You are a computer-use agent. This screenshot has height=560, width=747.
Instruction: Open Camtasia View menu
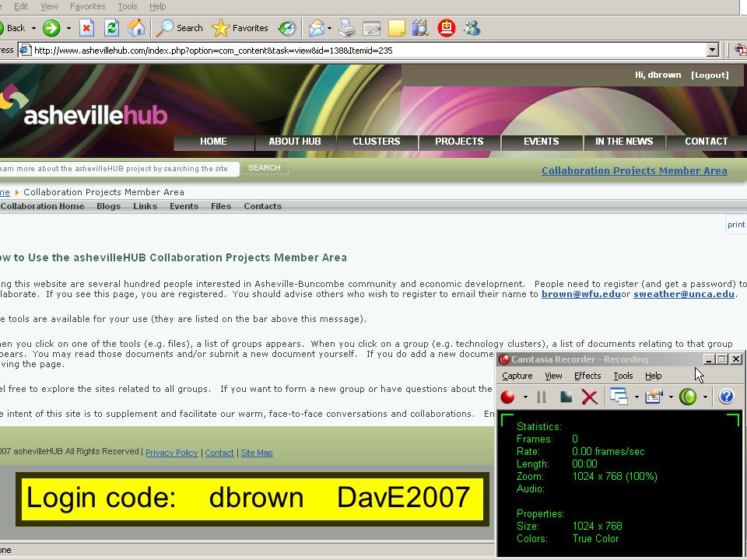(x=553, y=376)
